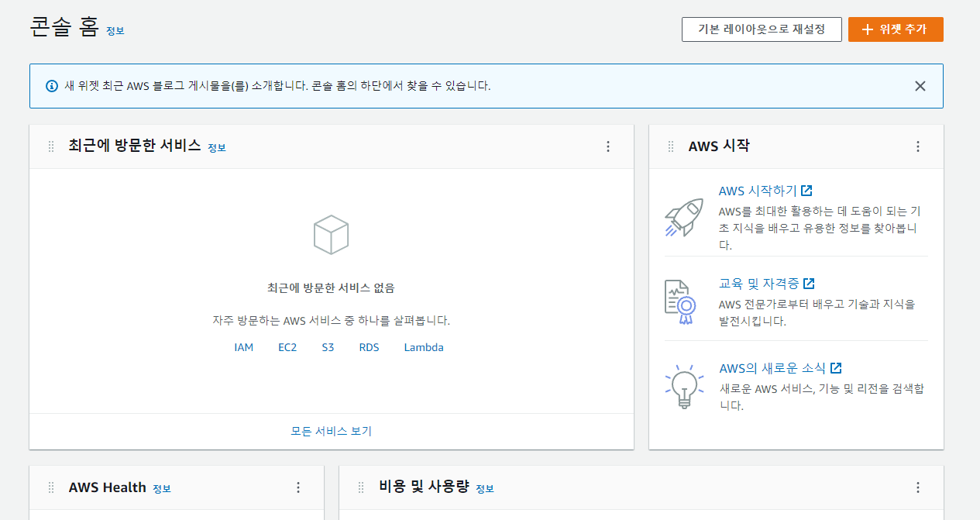
Task: Click the AWS Health widget title
Action: pyautogui.click(x=108, y=487)
